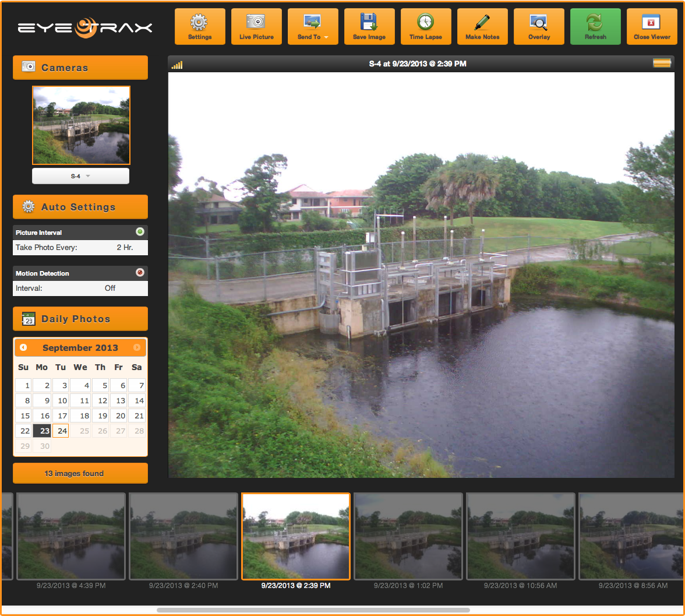Save the current image
The height and width of the screenshot is (616, 685).
click(x=369, y=26)
